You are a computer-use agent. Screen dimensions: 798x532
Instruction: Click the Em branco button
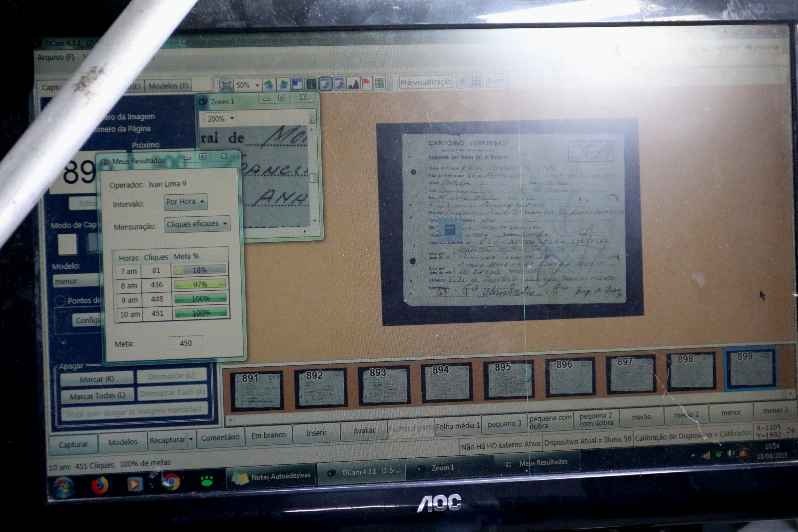click(x=269, y=435)
